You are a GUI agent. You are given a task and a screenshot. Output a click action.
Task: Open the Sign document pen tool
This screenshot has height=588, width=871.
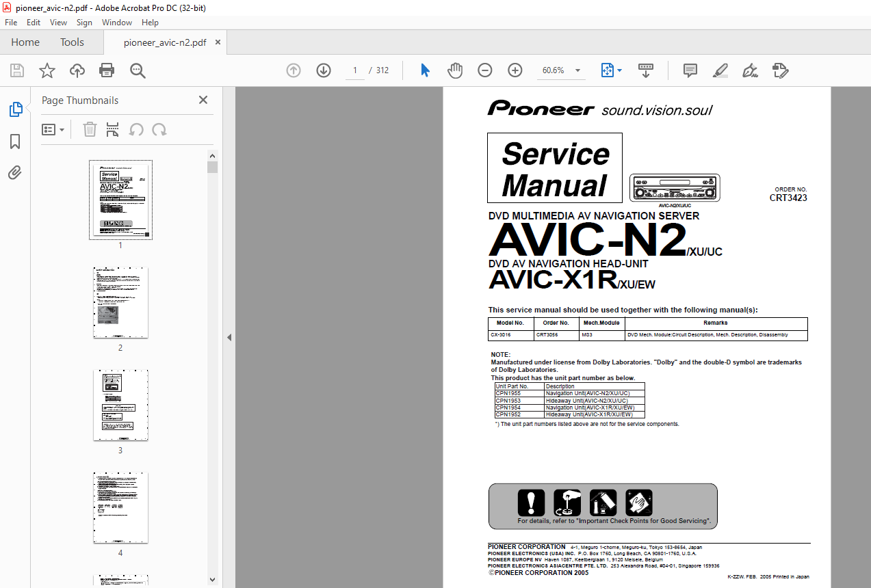pyautogui.click(x=750, y=70)
